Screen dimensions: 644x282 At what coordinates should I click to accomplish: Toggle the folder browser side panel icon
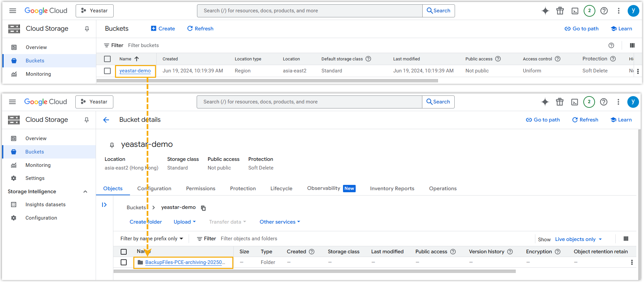pyautogui.click(x=104, y=205)
